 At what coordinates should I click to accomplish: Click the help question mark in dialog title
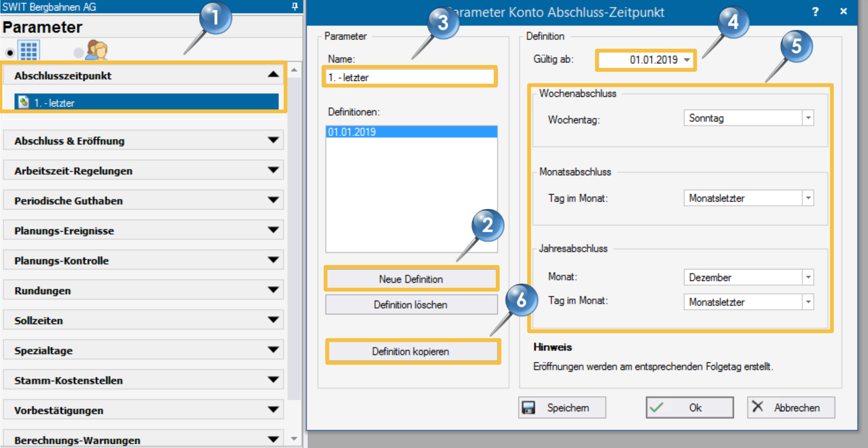pos(815,12)
